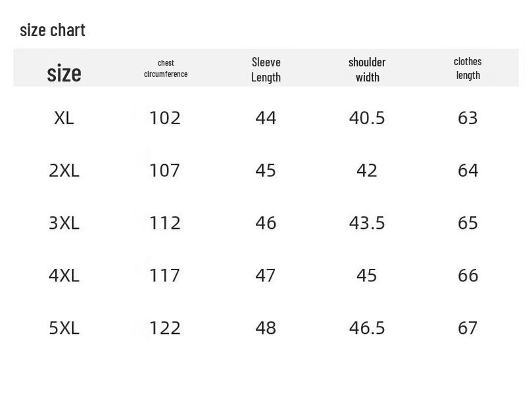Image resolution: width=532 pixels, height=399 pixels.
Task: Select the 'size' column header
Action: pyautogui.click(x=64, y=73)
